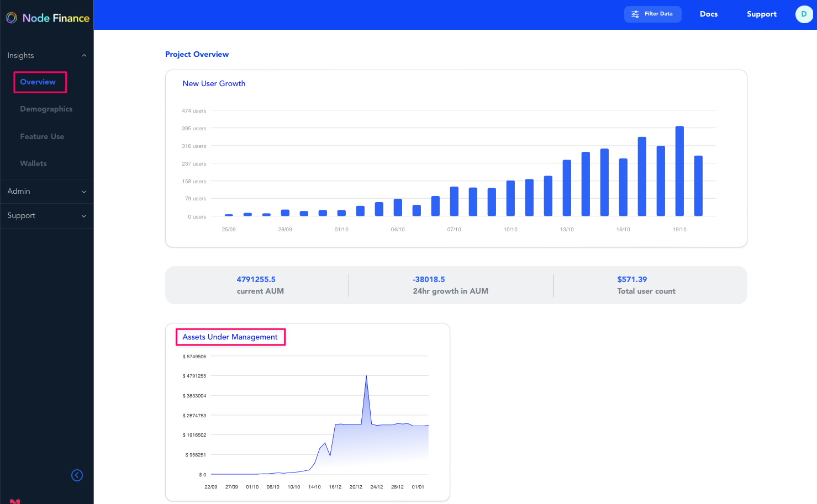Click the Filter Data button
This screenshot has width=817, height=504.
point(653,14)
